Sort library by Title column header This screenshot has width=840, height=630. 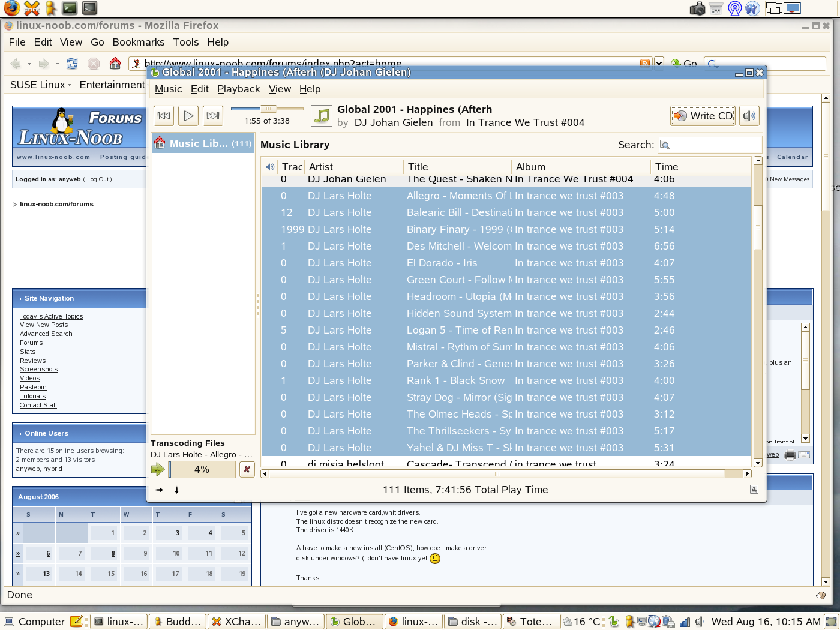pos(457,167)
